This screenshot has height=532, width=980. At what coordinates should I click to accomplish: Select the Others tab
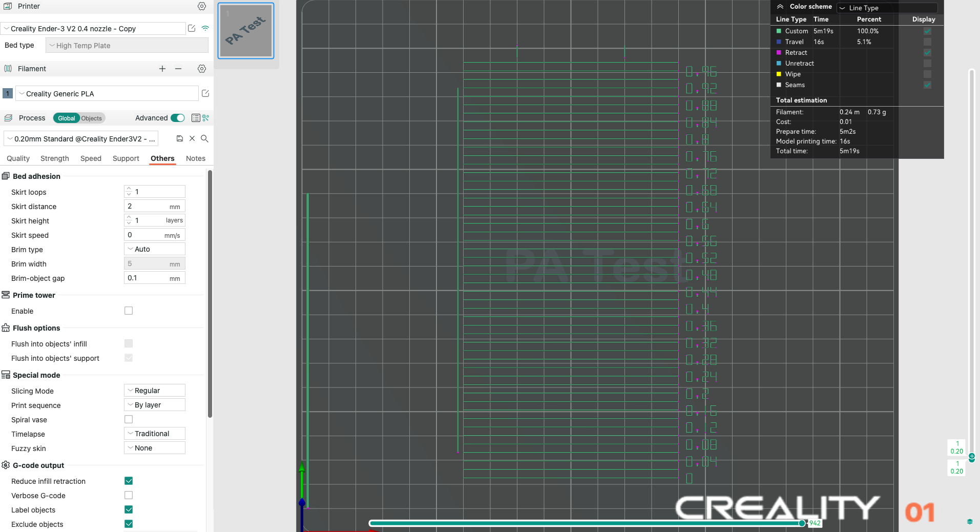coord(162,158)
